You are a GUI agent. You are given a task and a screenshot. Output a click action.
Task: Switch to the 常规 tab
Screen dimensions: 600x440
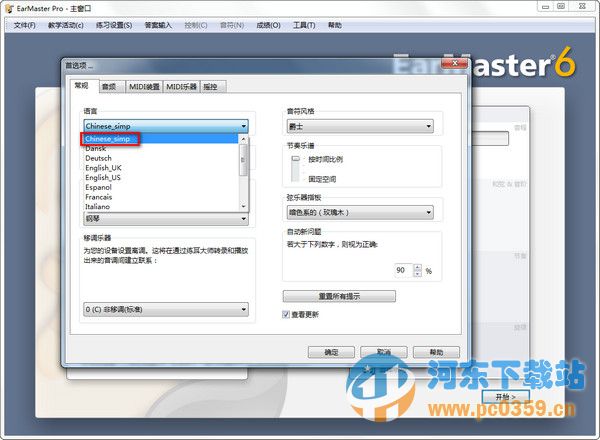click(81, 85)
